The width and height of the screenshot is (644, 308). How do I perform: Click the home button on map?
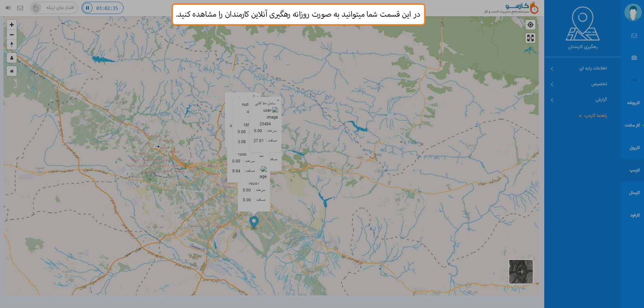12,71
